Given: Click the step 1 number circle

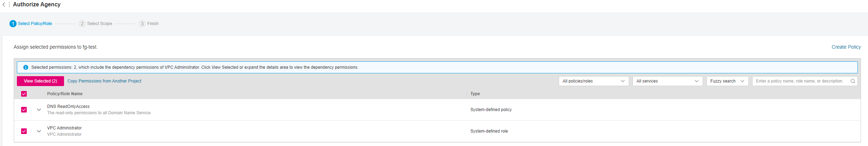Looking at the screenshot, I should pyautogui.click(x=13, y=24).
